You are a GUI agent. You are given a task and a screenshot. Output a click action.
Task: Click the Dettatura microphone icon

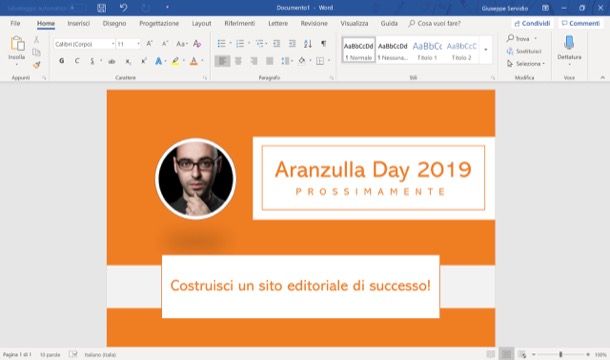tap(569, 43)
